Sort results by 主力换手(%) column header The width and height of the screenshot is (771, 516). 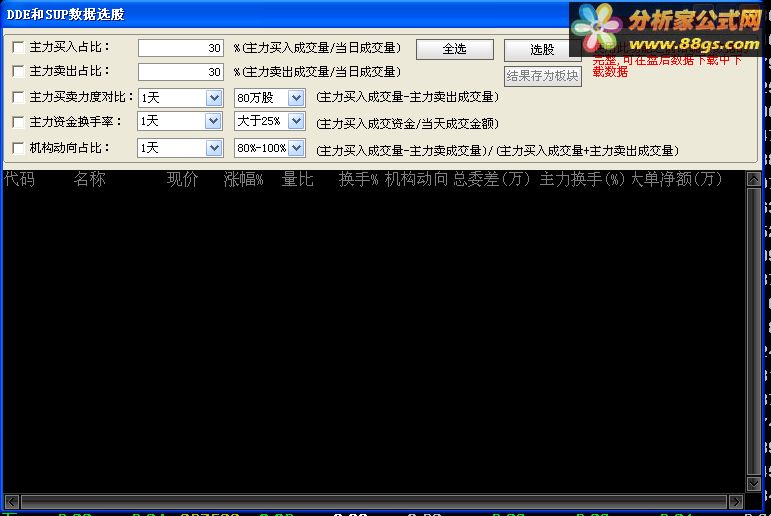(x=582, y=179)
